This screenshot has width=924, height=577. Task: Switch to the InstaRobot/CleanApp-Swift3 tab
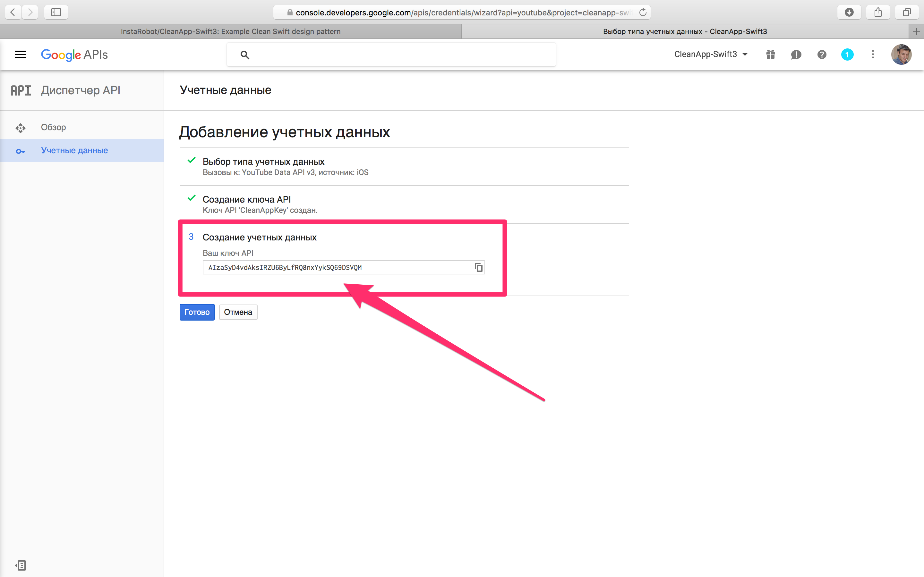point(231,31)
